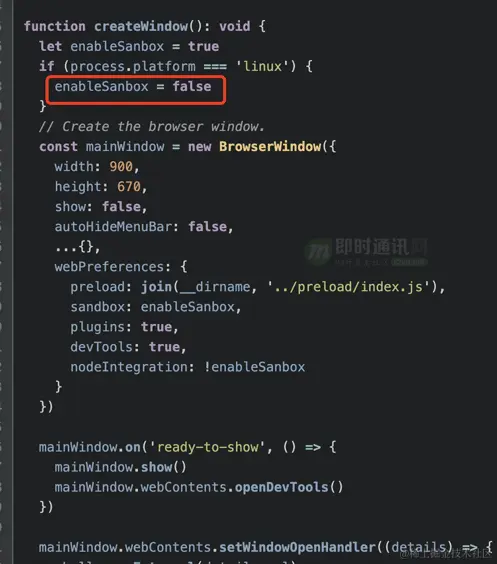Viewport: 497px width, 564px height.
Task: Click the '../preload/index.js' path string
Action: (348, 287)
